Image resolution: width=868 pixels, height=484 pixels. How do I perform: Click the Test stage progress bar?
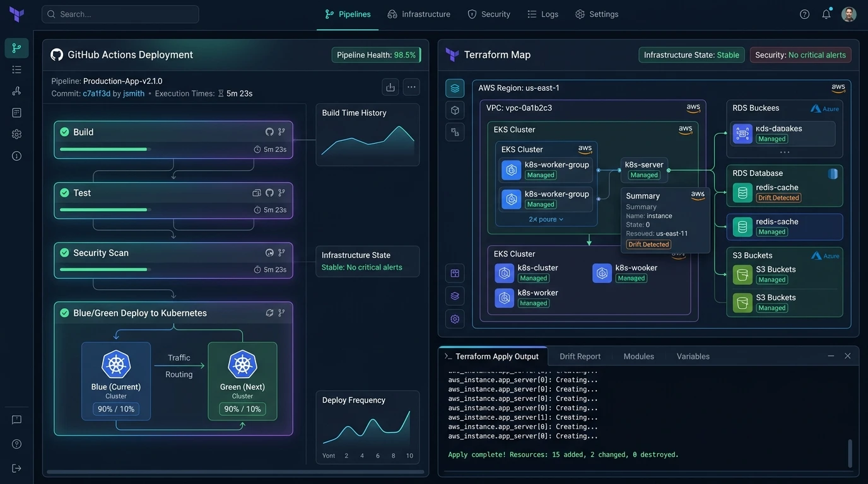click(x=105, y=209)
